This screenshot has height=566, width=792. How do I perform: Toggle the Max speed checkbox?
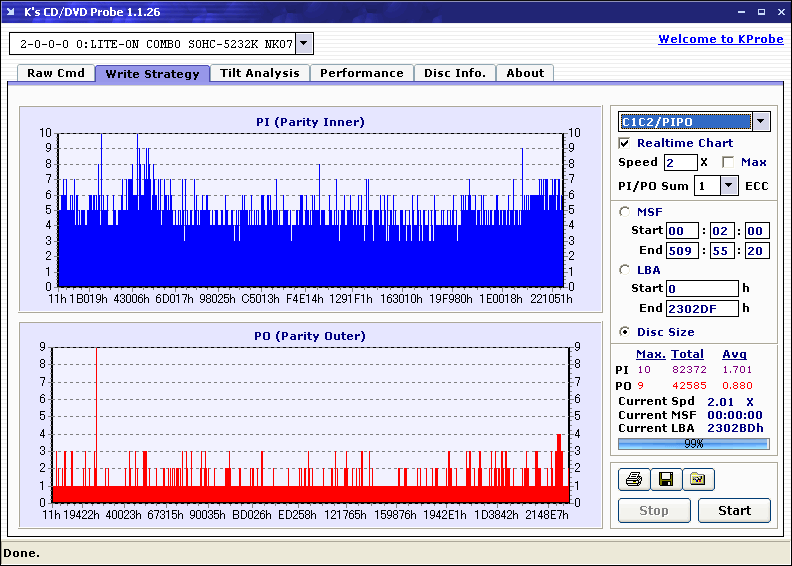(728, 162)
